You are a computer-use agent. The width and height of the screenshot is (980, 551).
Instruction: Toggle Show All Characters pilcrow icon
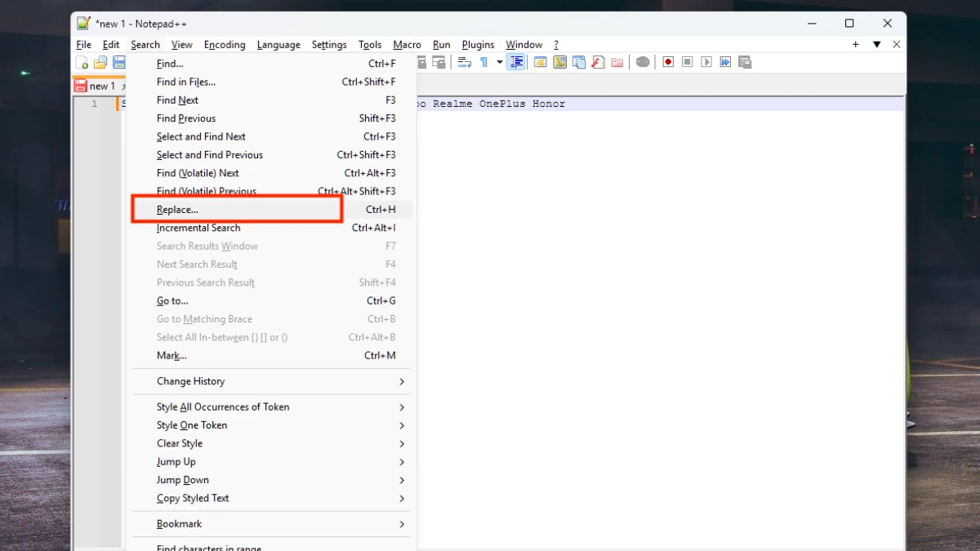click(484, 62)
